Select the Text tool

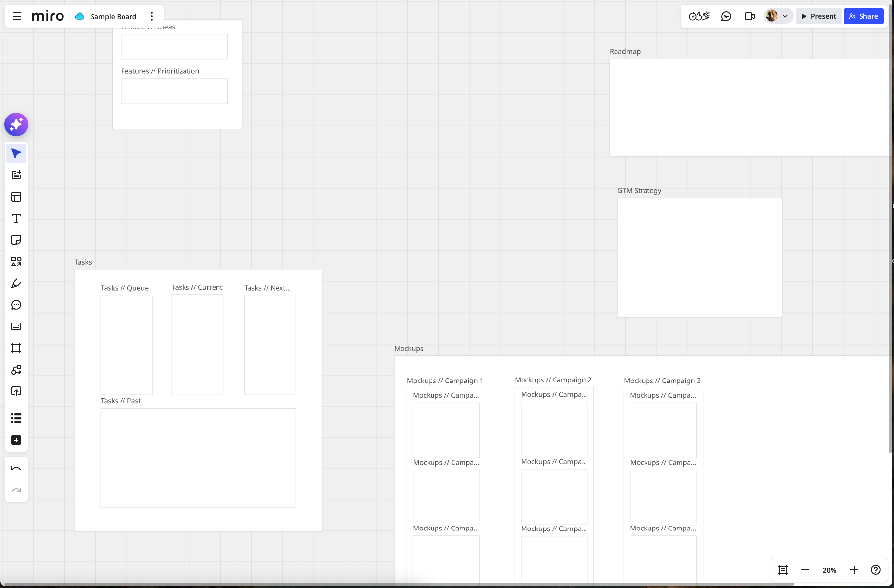click(16, 218)
